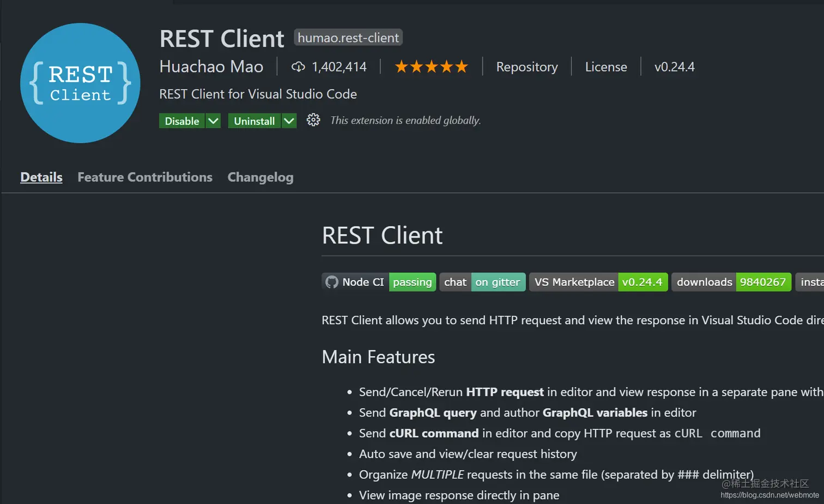
Task: Switch to the Changelog tab
Action: [260, 177]
